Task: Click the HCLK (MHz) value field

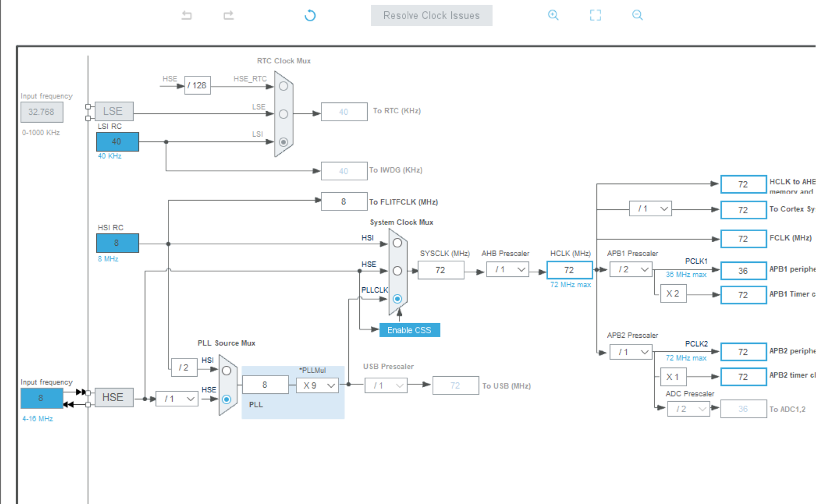Action: tap(569, 270)
